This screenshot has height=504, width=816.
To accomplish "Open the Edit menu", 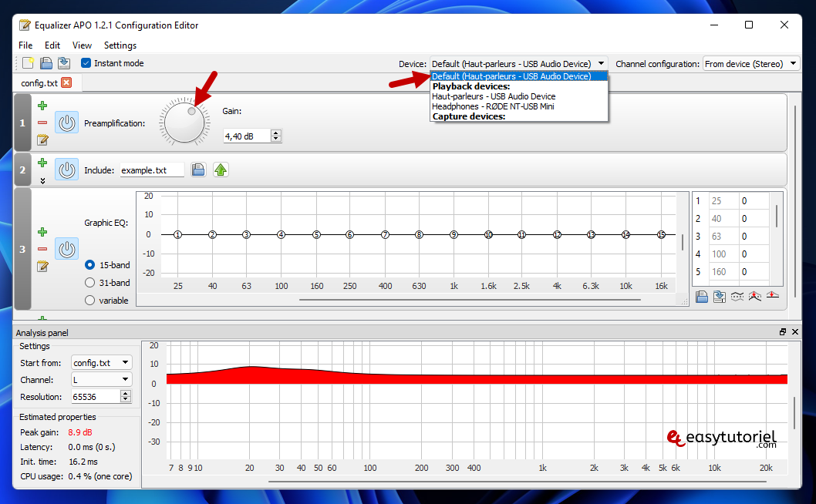I will 52,45.
